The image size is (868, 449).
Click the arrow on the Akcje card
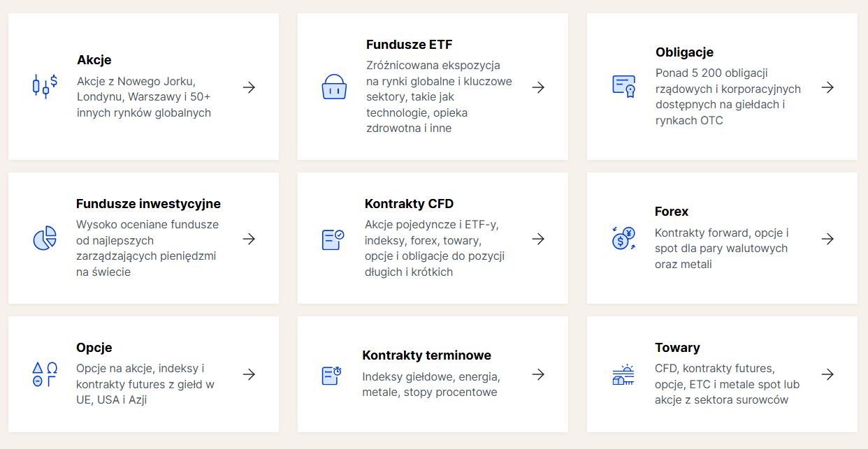[x=249, y=87]
